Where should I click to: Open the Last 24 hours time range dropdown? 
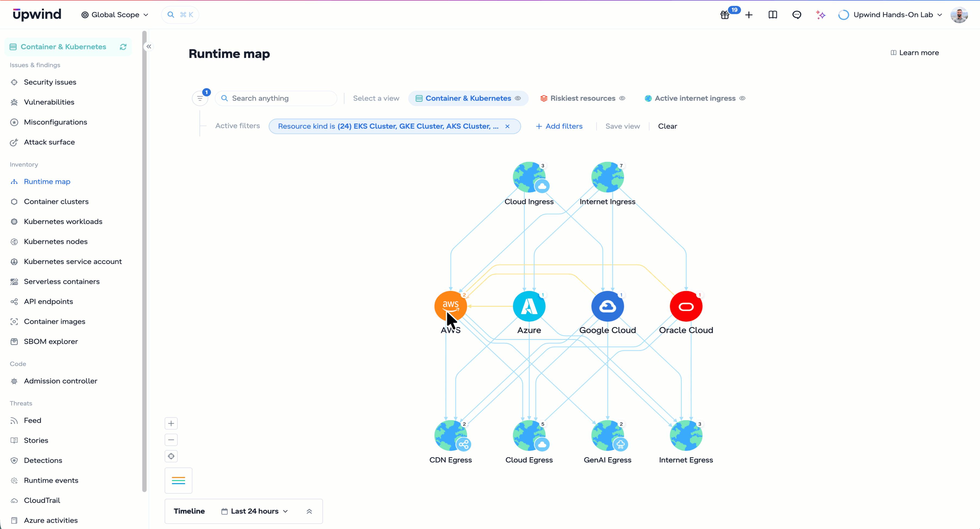point(255,511)
